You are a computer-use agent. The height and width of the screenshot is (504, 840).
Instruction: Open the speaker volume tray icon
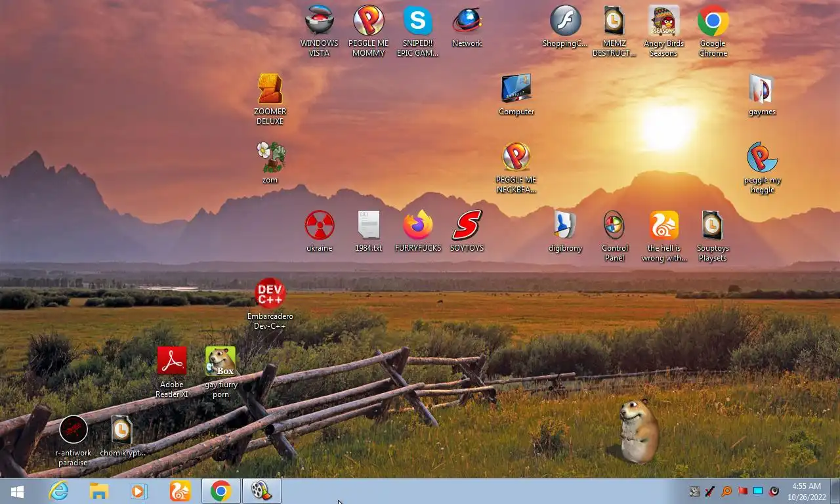click(774, 491)
